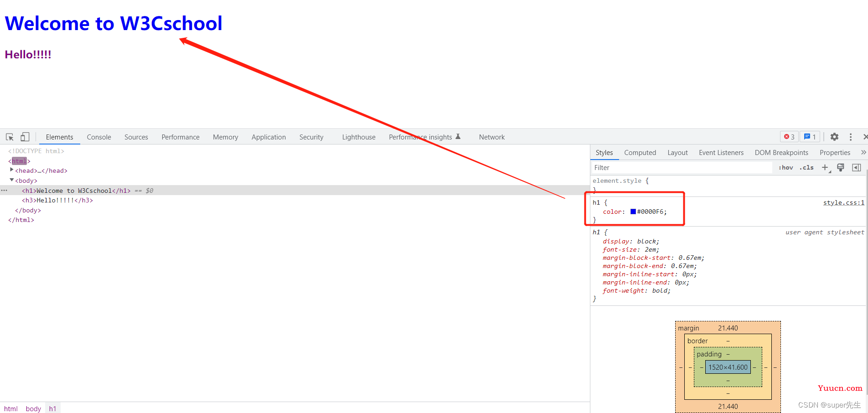Collapse the body node in the DOM tree

tap(12, 180)
